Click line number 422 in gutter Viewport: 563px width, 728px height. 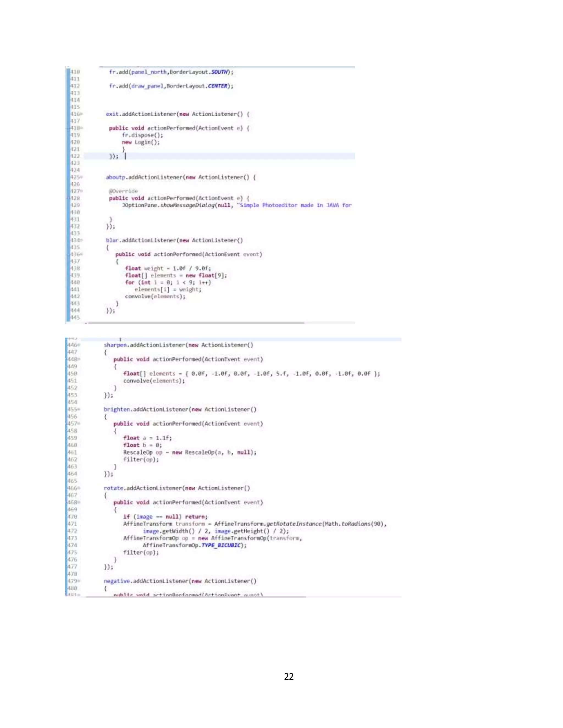tap(75, 156)
